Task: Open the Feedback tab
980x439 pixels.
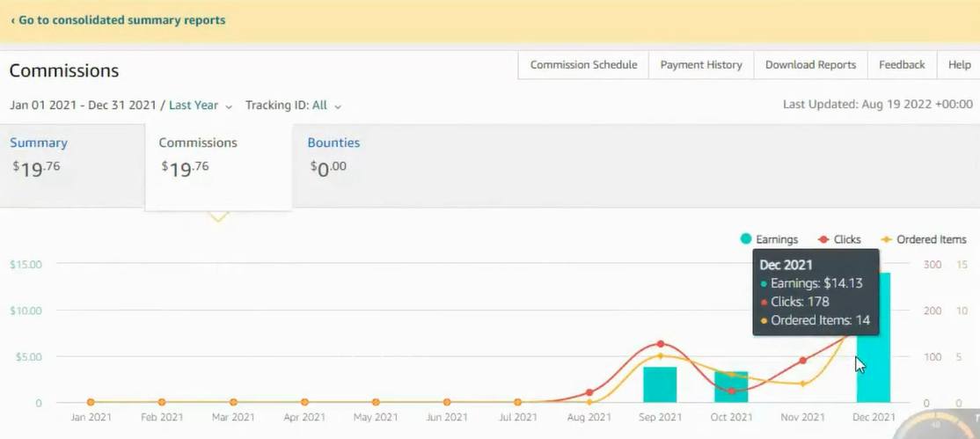Action: (902, 65)
